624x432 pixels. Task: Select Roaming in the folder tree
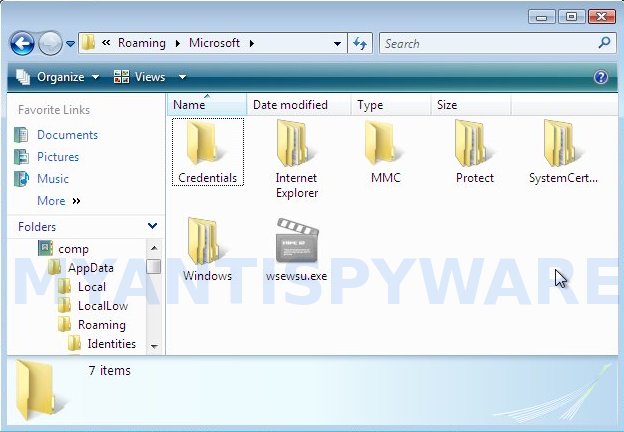(101, 325)
